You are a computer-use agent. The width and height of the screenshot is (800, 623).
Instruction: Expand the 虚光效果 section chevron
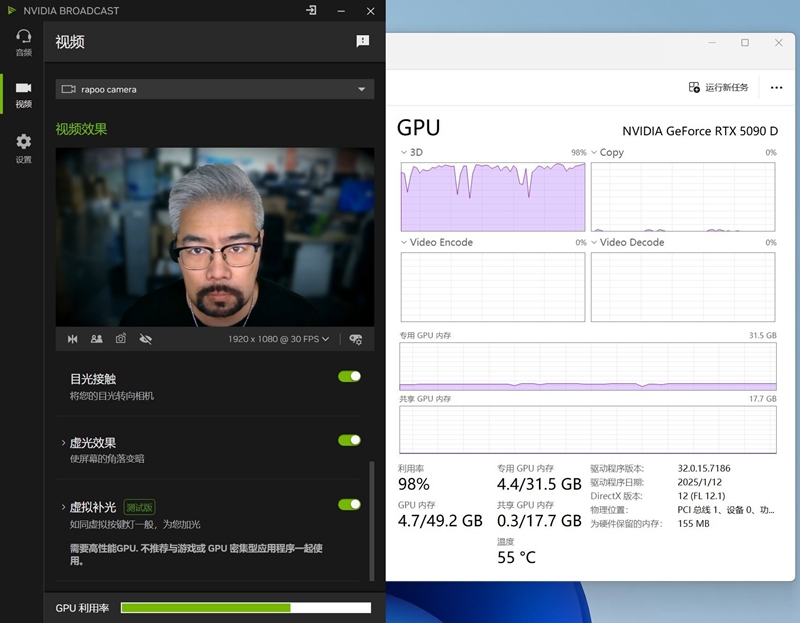(x=63, y=443)
